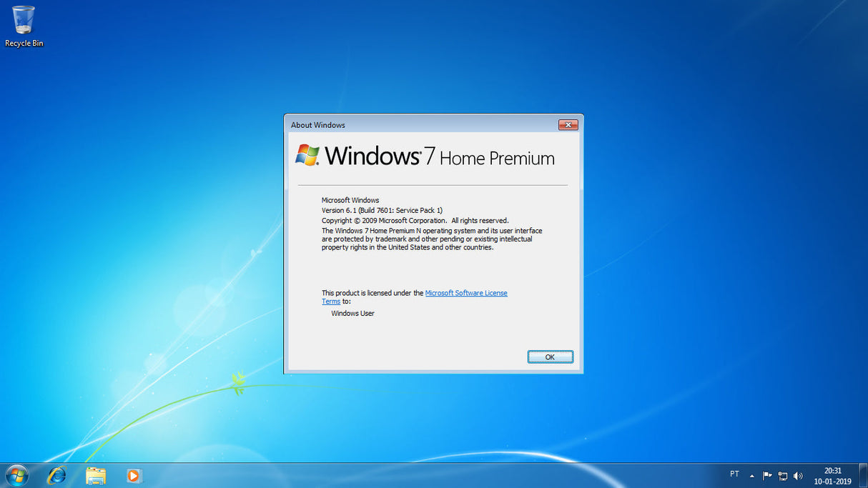Launch Windows Media Player from the taskbar
This screenshot has height=488, width=868.
[134, 475]
